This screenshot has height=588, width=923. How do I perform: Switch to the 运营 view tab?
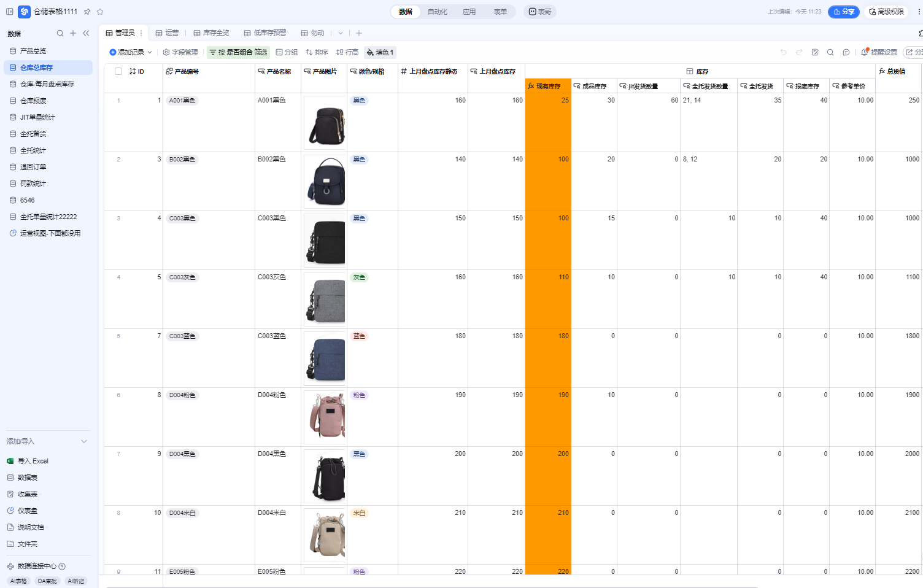(167, 33)
